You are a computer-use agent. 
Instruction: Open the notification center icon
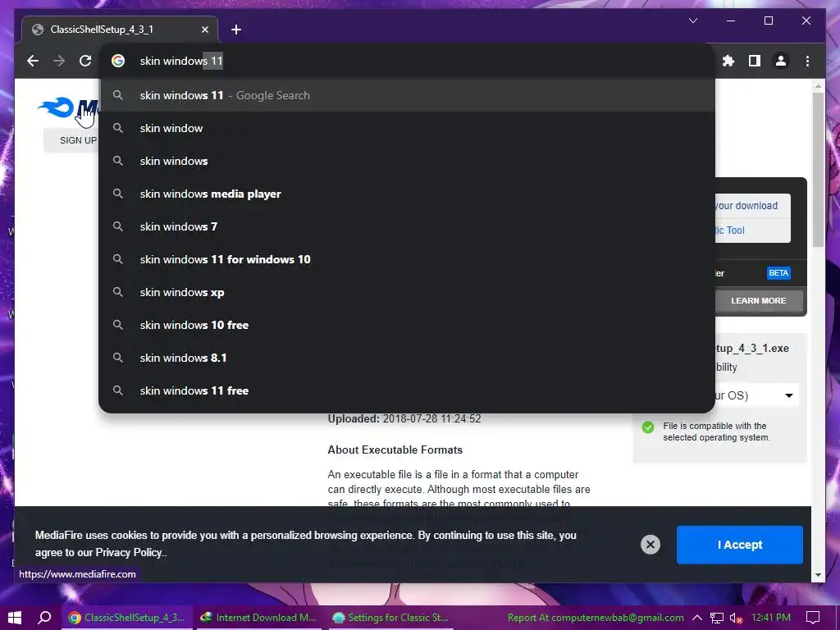pos(813,618)
